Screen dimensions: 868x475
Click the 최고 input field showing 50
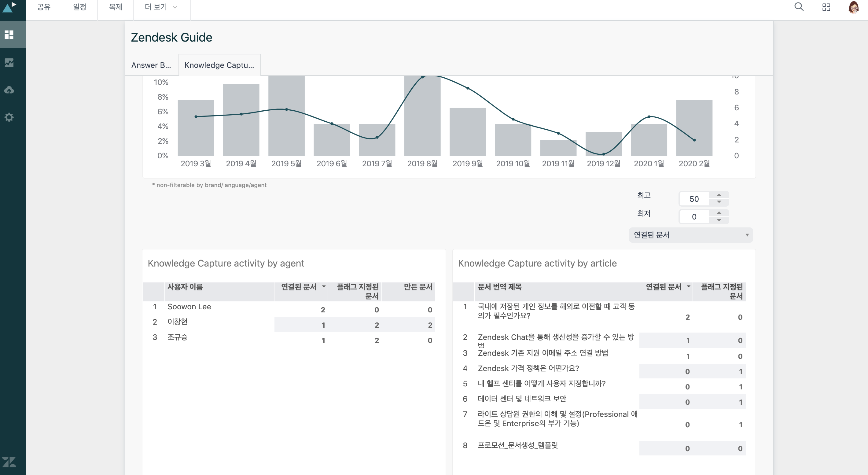[694, 199]
